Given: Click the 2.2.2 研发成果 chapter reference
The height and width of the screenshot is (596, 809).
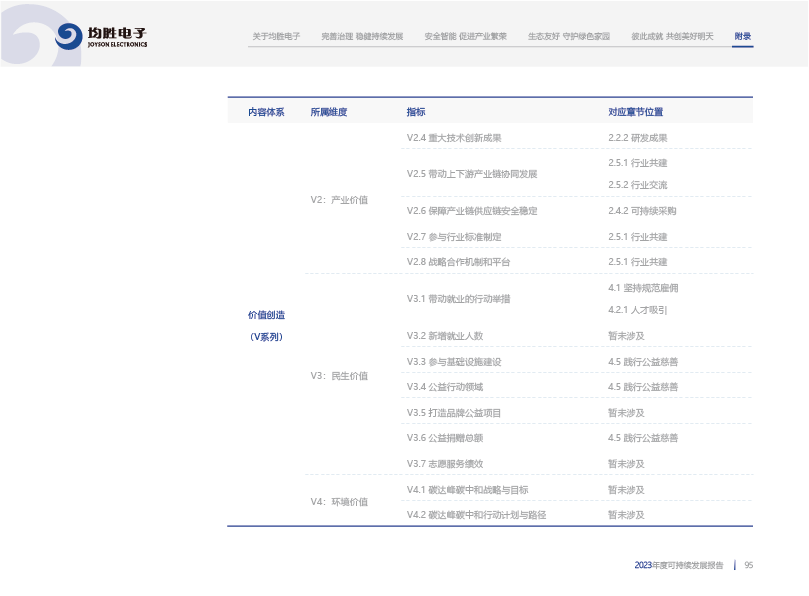Looking at the screenshot, I should 637,138.
